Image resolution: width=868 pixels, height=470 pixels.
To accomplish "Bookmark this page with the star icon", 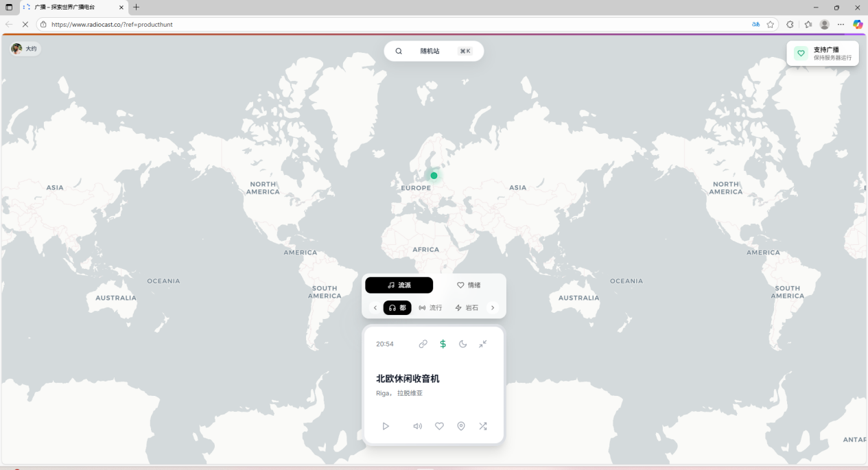I will coord(771,24).
